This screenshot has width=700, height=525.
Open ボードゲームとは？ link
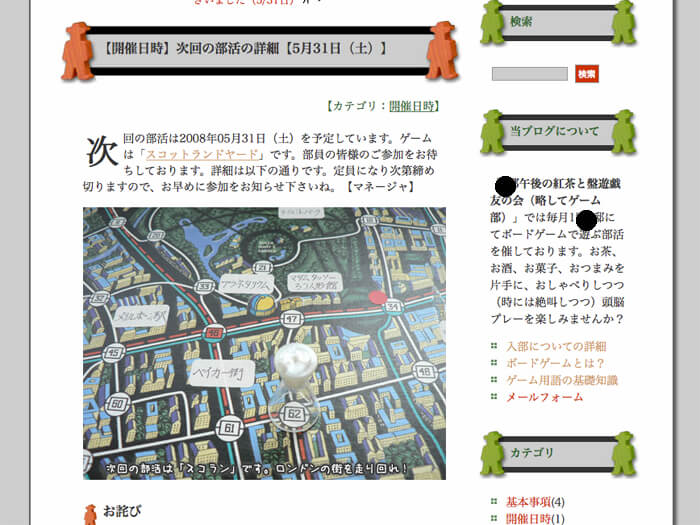(555, 363)
